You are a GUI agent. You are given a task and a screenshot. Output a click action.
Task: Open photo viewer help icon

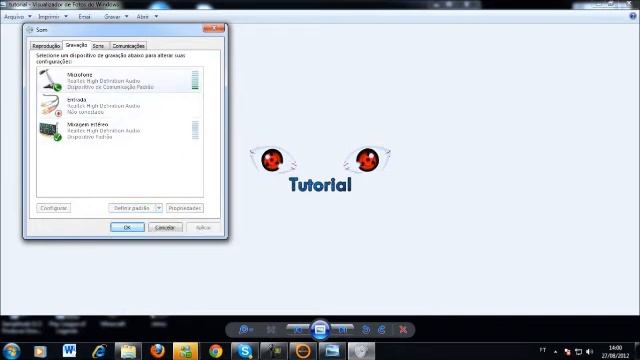[x=633, y=16]
